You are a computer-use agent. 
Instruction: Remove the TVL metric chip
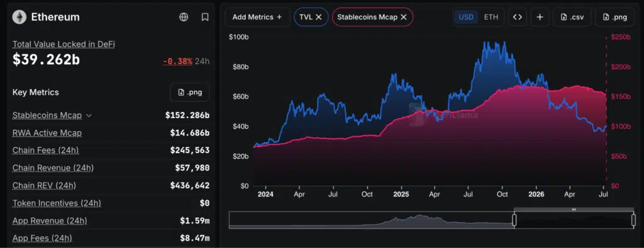point(319,17)
